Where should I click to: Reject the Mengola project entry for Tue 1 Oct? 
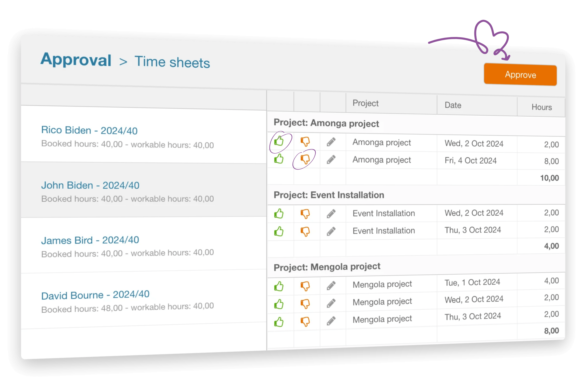tap(306, 286)
